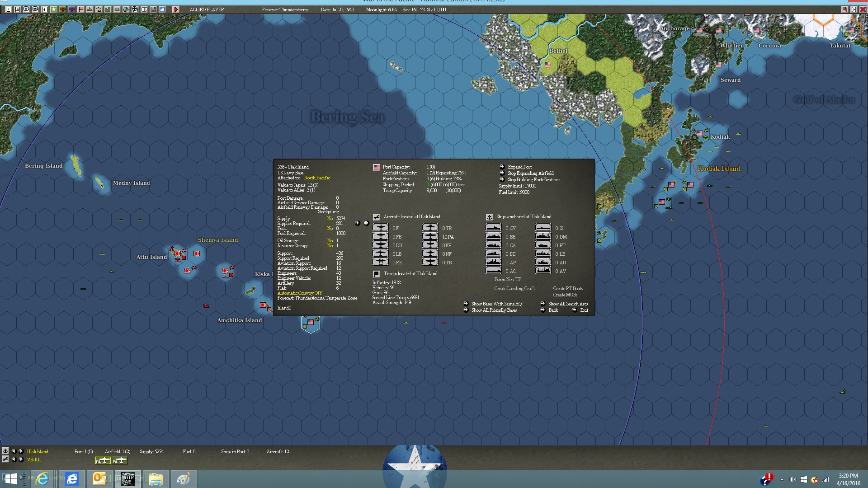The image size is (868, 488).
Task: Click Create Landing Craft
Action: (x=514, y=289)
